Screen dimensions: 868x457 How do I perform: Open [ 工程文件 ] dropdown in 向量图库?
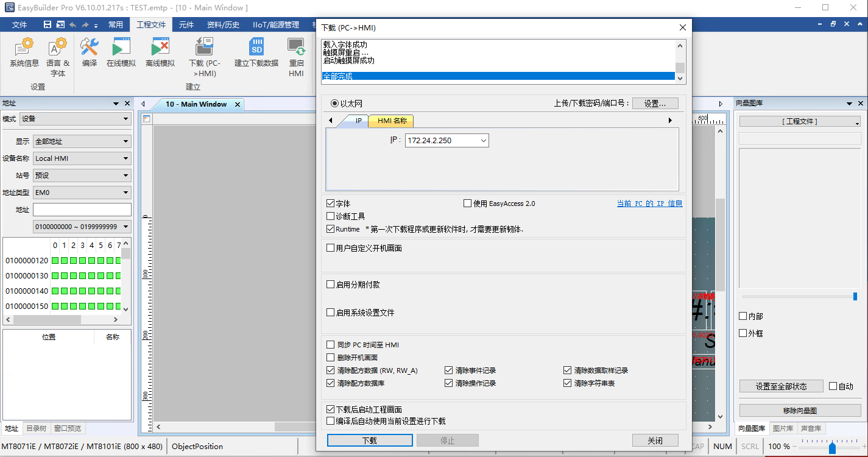tap(800, 122)
